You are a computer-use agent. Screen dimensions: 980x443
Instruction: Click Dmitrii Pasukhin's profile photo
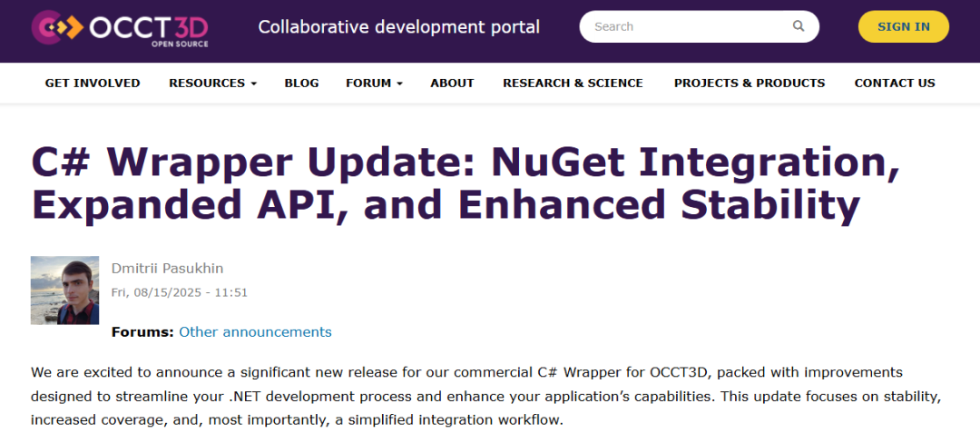tap(64, 290)
